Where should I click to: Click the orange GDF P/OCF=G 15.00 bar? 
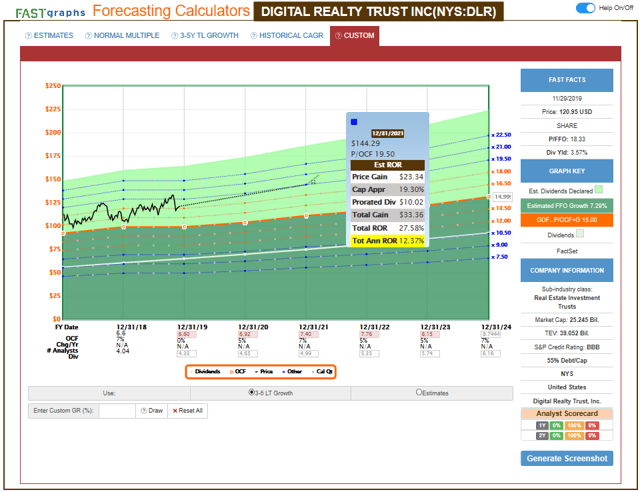(x=567, y=220)
